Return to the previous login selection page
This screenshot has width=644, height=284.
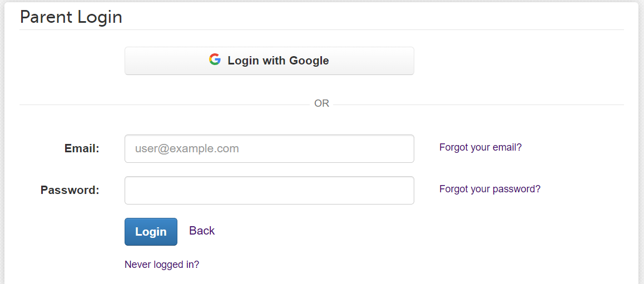click(202, 231)
